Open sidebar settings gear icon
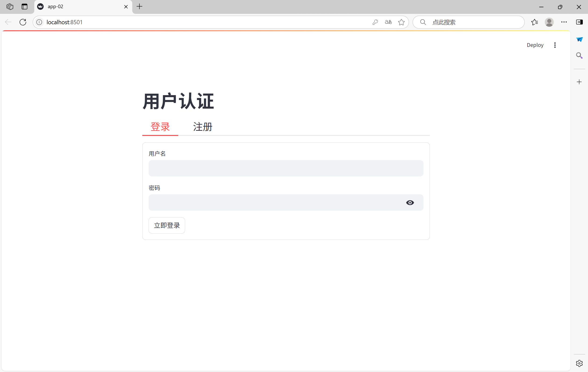This screenshot has height=372, width=588. [579, 363]
